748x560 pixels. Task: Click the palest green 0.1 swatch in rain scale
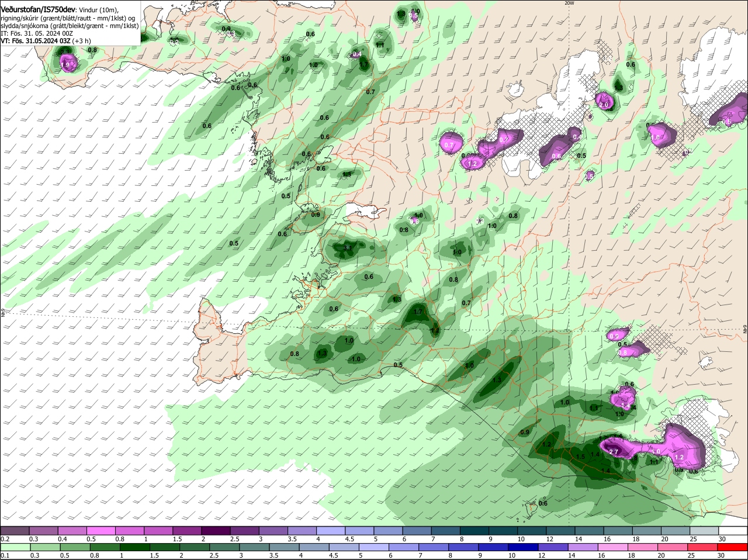click(15, 547)
